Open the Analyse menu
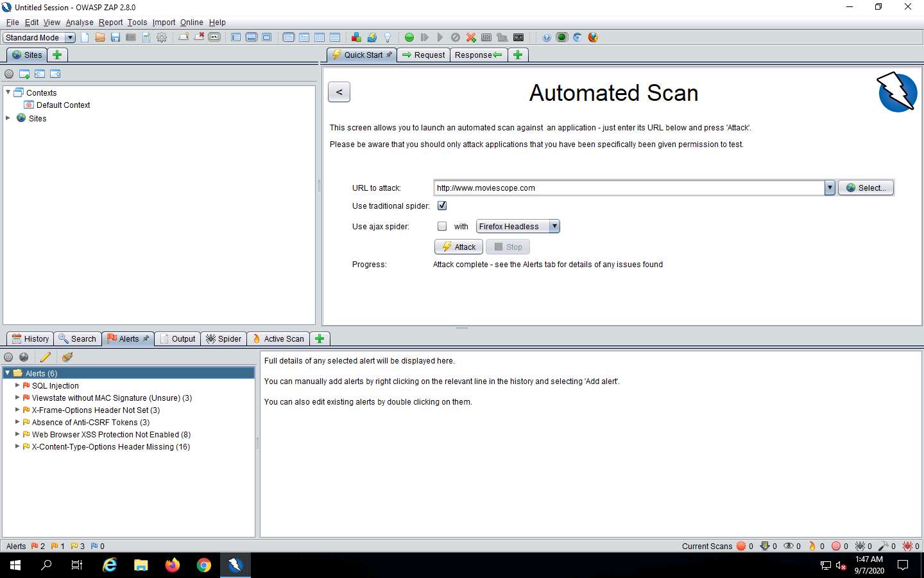The height and width of the screenshot is (578, 924). pyautogui.click(x=80, y=22)
